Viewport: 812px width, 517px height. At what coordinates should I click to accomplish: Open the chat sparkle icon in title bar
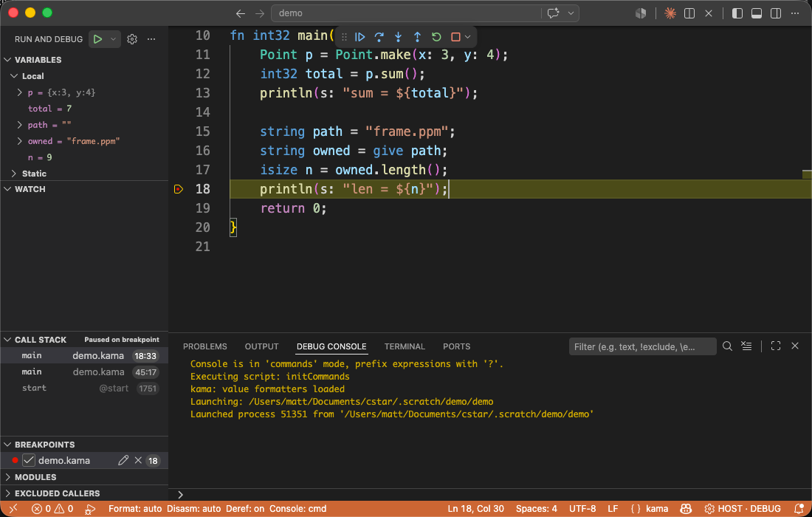click(x=553, y=13)
